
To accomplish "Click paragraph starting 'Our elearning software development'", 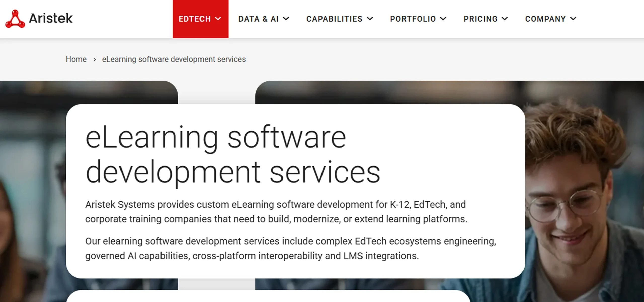I will [291, 248].
